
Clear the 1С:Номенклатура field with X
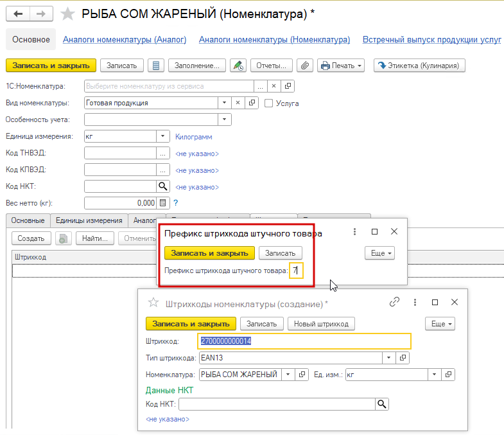274,86
